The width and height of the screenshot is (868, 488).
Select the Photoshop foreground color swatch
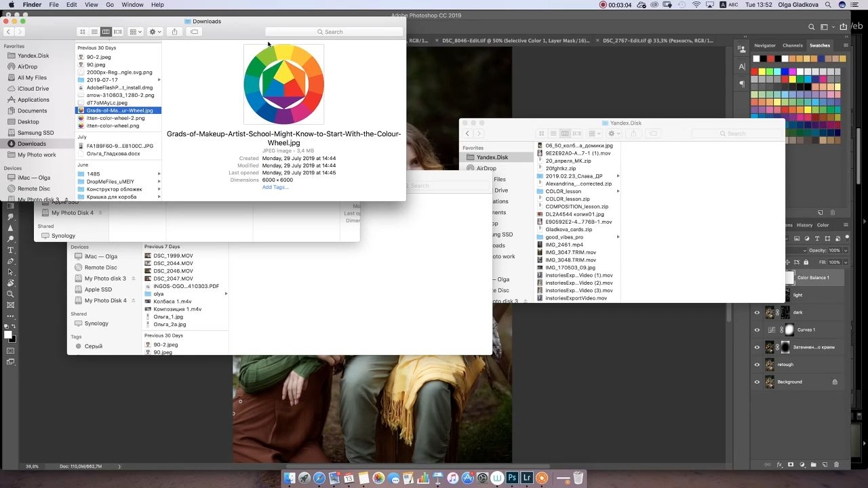8,335
